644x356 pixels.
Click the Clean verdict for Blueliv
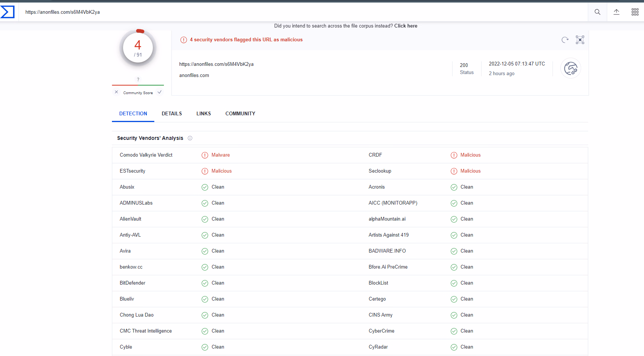point(218,299)
